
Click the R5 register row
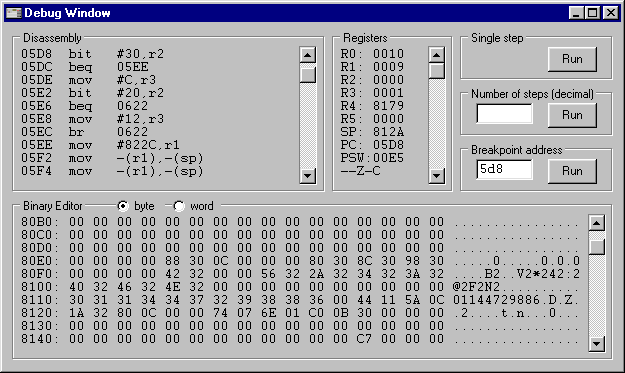(372, 119)
